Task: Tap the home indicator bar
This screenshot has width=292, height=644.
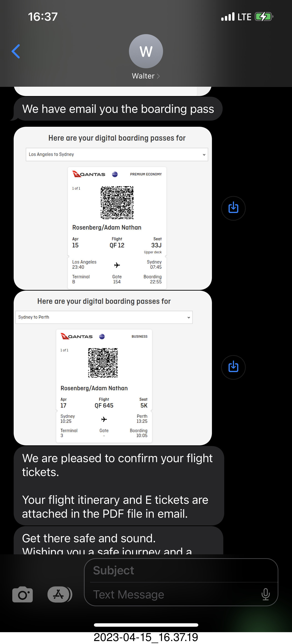Action: point(146,625)
